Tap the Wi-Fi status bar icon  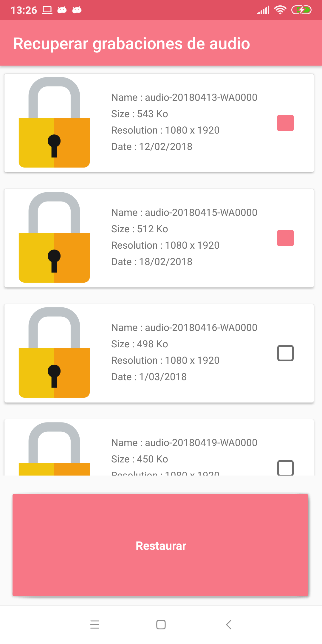[280, 10]
